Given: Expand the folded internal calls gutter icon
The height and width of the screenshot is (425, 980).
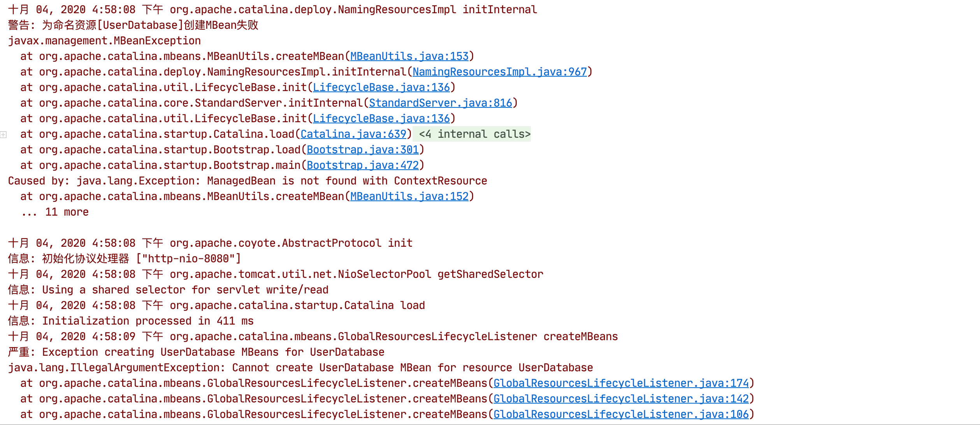Looking at the screenshot, I should tap(4, 135).
